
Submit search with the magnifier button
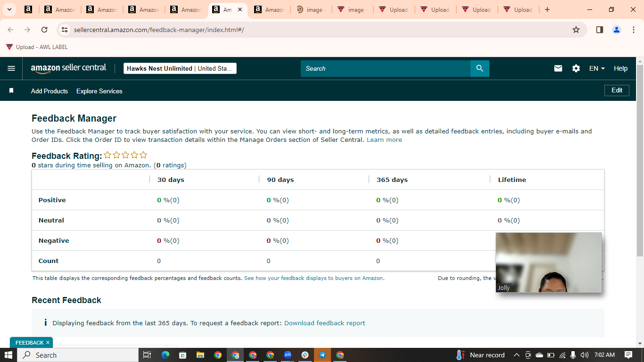point(480,68)
